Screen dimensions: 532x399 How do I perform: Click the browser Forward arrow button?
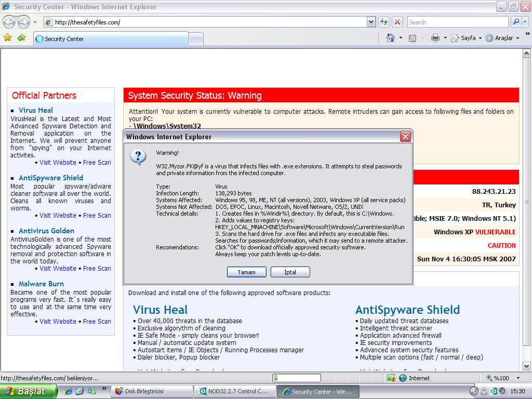23,22
